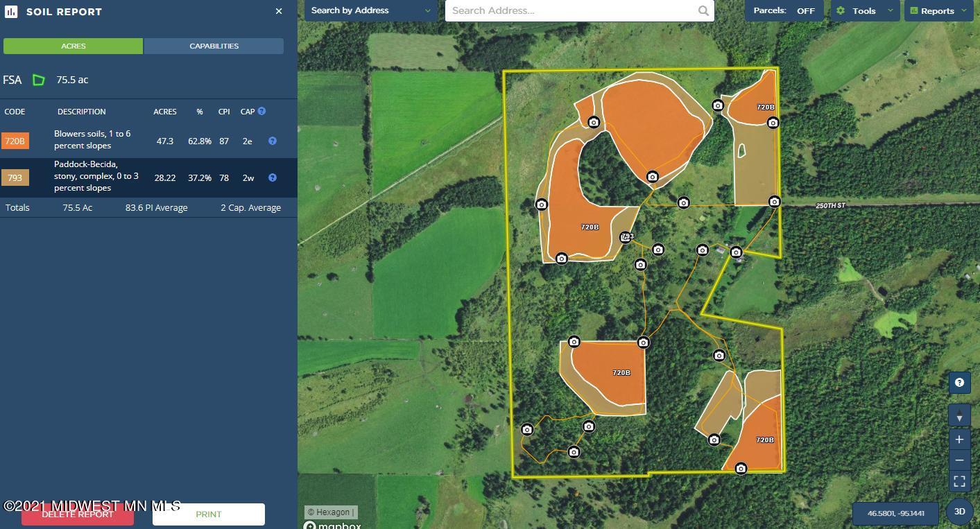Image resolution: width=980 pixels, height=529 pixels.
Task: Click the map help question mark button
Action: click(959, 382)
